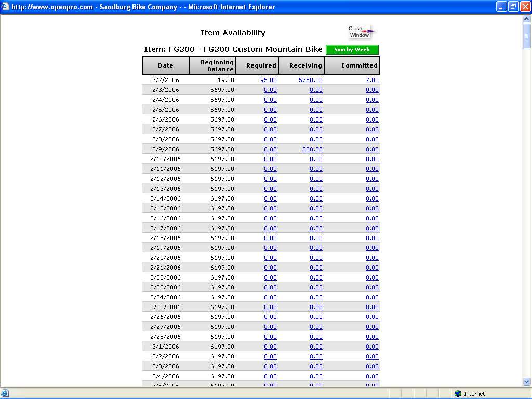Click the Required 0.00 link for 3/1/2006

click(x=270, y=347)
